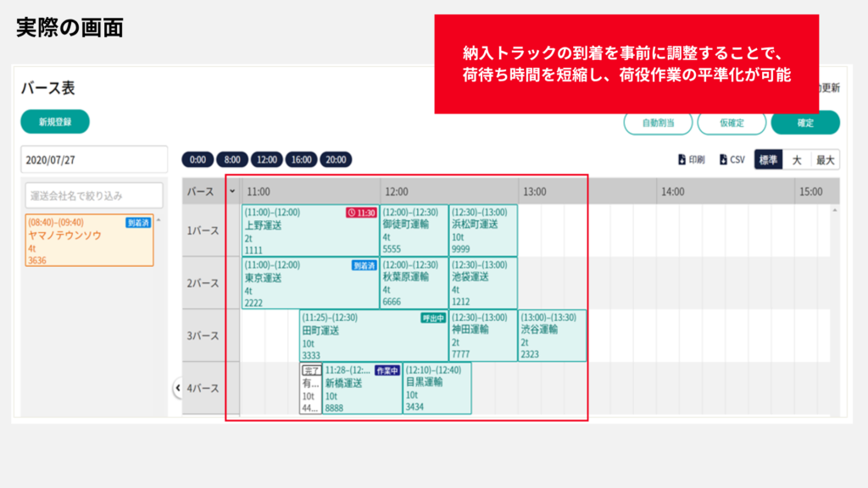Expand the バース column header dropdown arrow

[x=232, y=191]
